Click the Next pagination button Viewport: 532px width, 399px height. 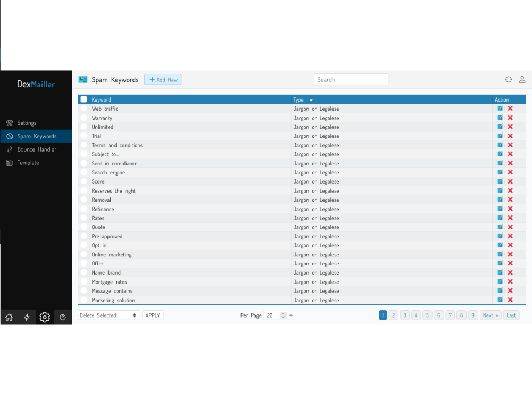point(491,315)
